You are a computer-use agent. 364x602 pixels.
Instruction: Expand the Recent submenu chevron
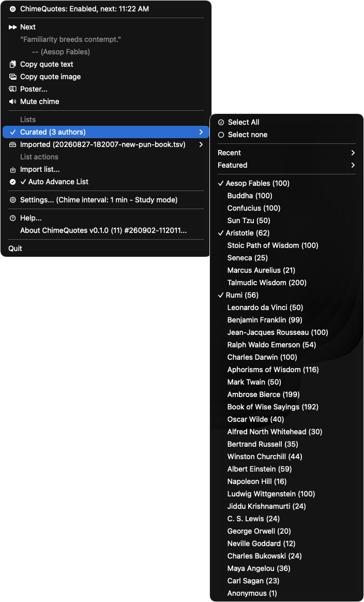[353, 153]
